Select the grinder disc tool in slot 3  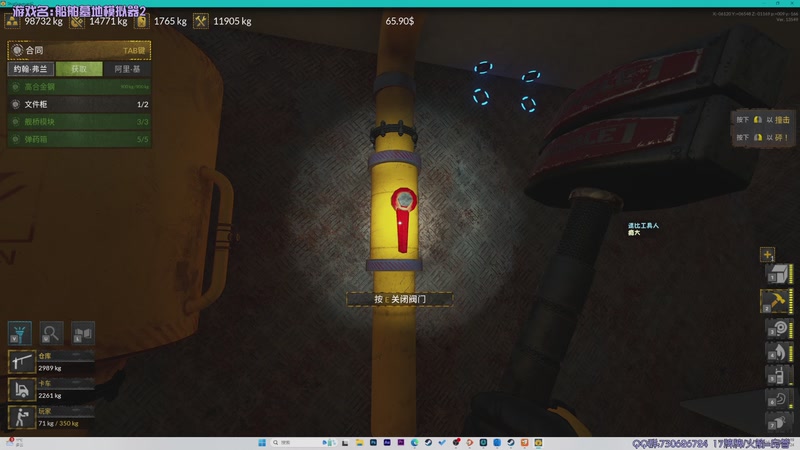(x=779, y=328)
